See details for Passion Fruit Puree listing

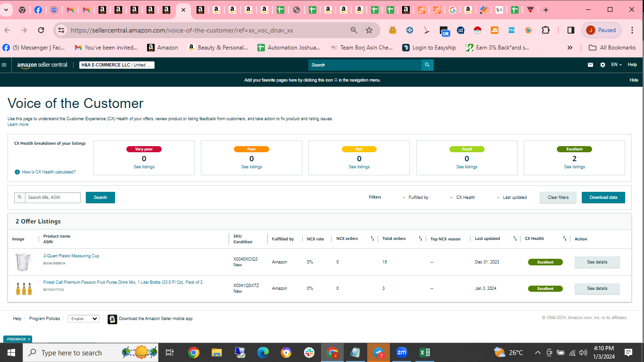point(597,288)
